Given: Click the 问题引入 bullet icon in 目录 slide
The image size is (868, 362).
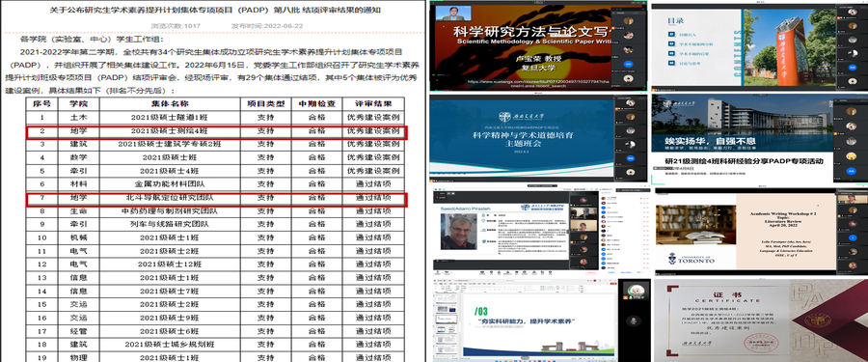Looking at the screenshot, I should click(x=672, y=35).
